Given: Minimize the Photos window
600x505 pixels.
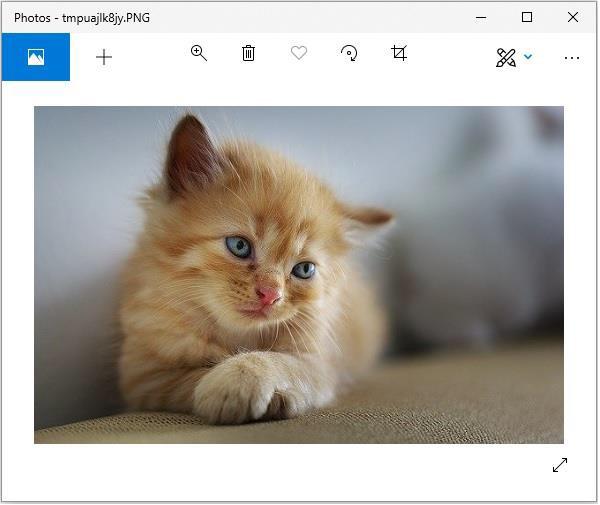Looking at the screenshot, I should click(481, 17).
